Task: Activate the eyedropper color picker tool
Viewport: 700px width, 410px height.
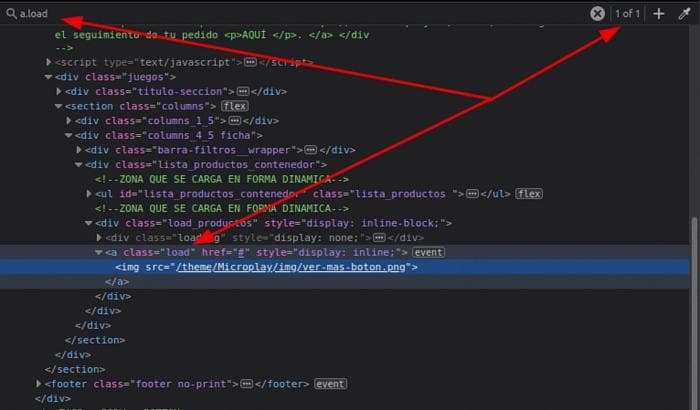Action: tap(684, 14)
